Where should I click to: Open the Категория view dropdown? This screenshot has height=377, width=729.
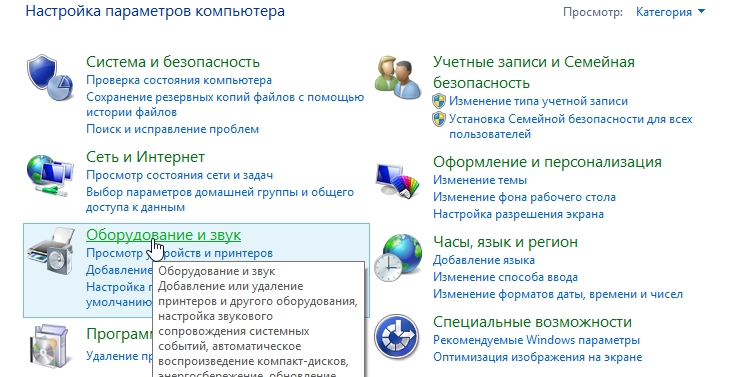pos(670,12)
